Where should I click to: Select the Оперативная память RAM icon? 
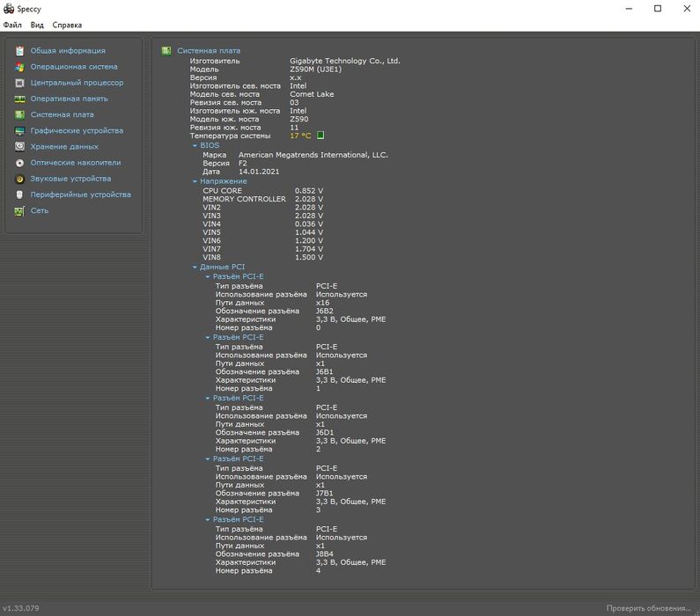tap(19, 99)
